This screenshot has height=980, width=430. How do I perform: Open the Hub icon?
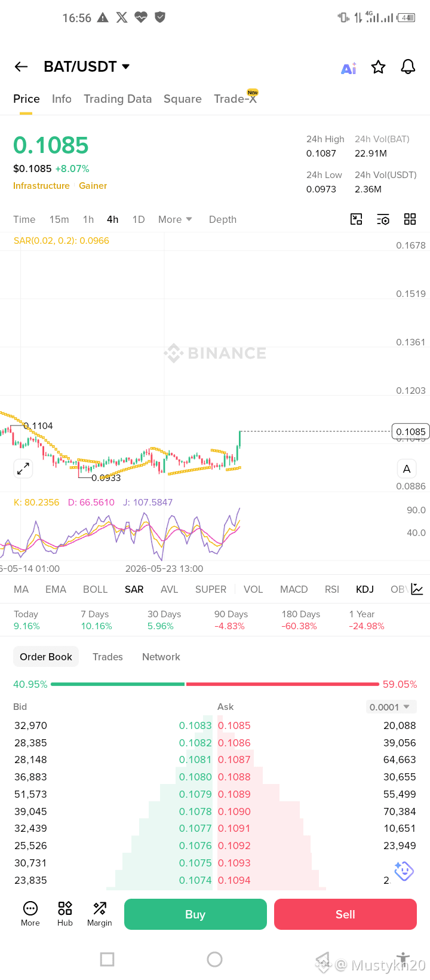point(65,914)
